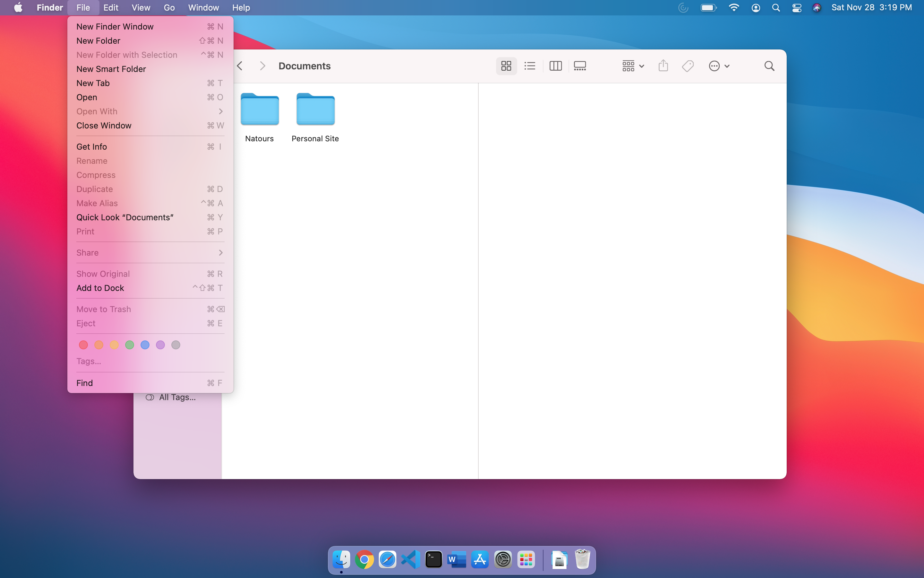Open the Trash from the Dock
Image resolution: width=924 pixels, height=578 pixels.
pos(583,559)
